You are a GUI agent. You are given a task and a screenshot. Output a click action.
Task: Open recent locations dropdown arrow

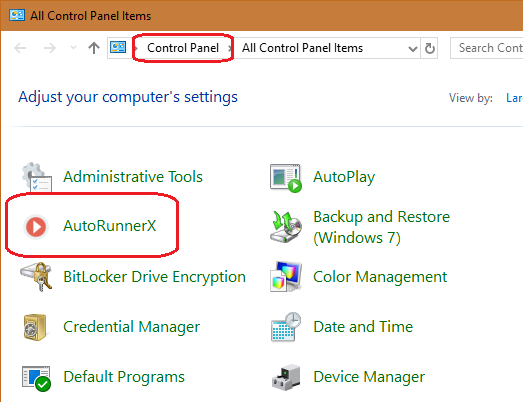(73, 48)
